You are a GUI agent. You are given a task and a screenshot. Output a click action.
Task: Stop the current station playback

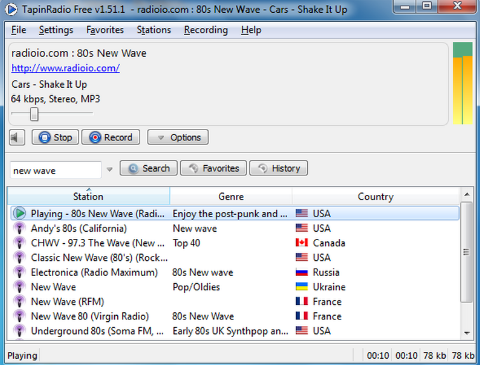(x=55, y=137)
